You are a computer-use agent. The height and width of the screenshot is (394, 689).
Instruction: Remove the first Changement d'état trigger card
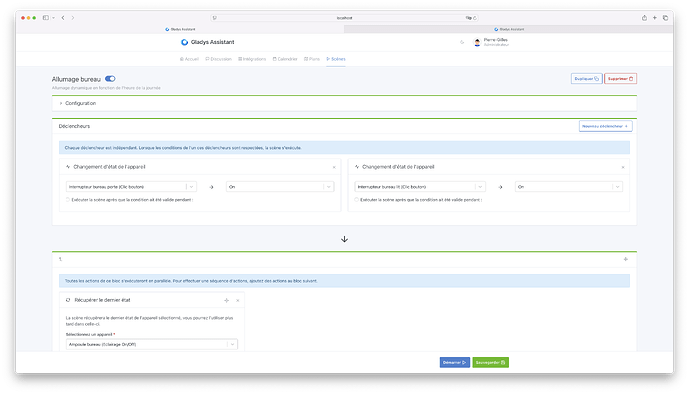[334, 167]
